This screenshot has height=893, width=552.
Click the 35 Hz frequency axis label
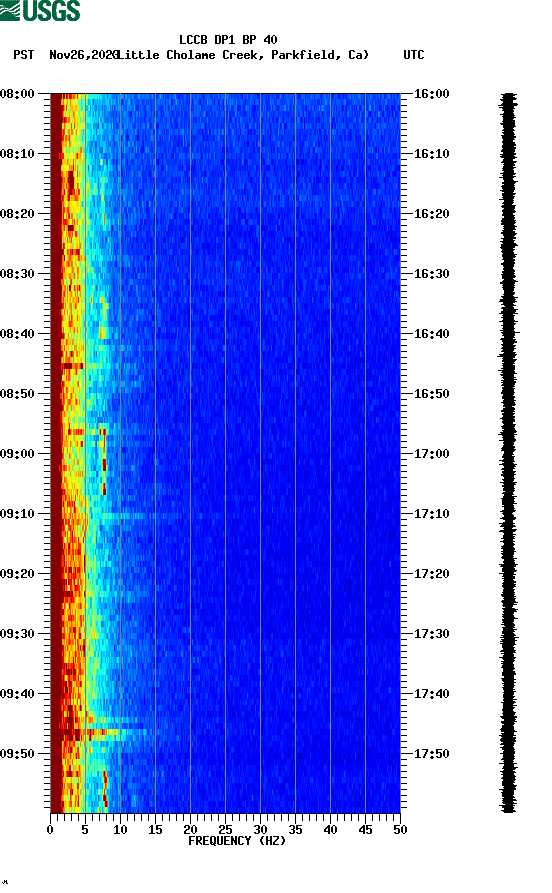point(295,830)
